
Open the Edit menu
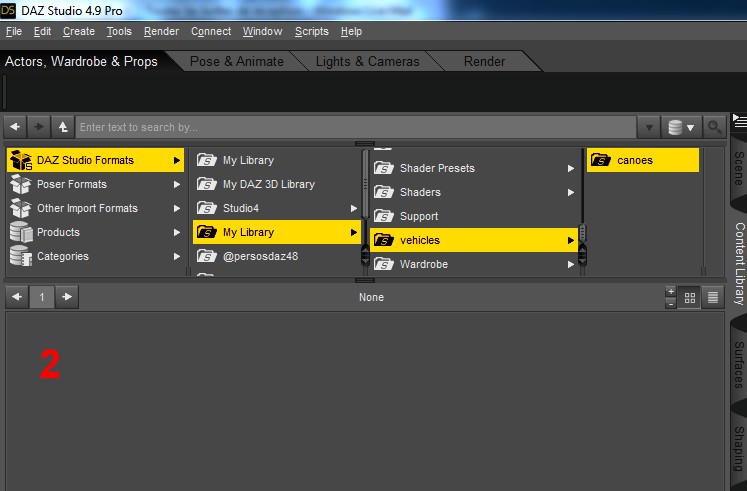(x=42, y=31)
